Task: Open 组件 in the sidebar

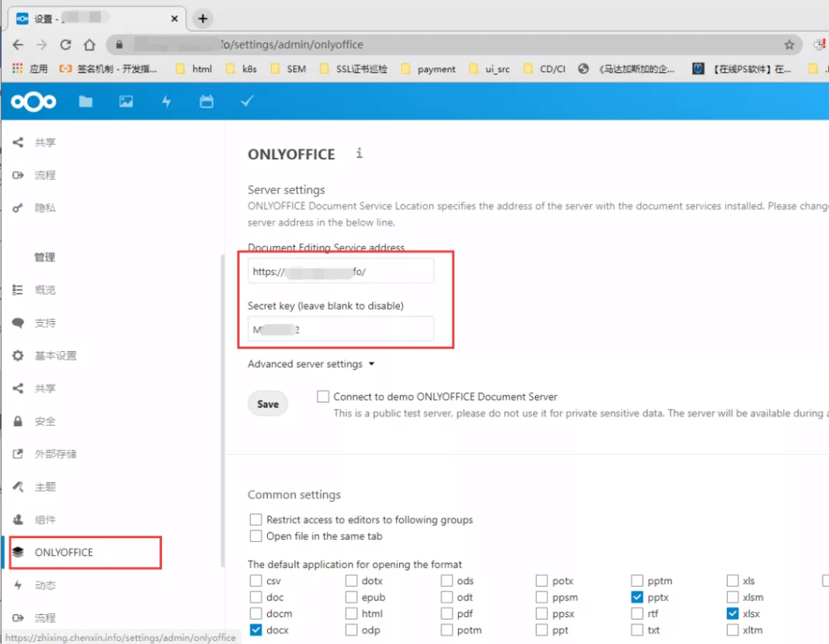Action: pyautogui.click(x=45, y=519)
